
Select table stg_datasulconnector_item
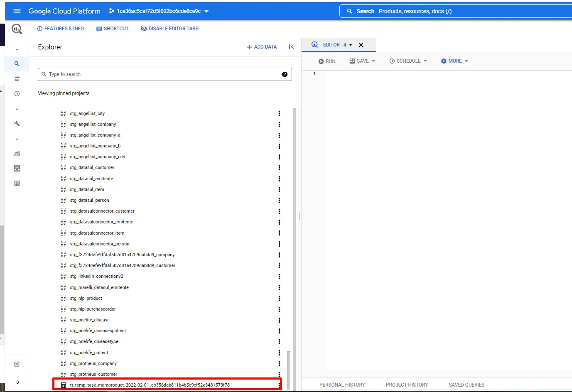click(97, 233)
